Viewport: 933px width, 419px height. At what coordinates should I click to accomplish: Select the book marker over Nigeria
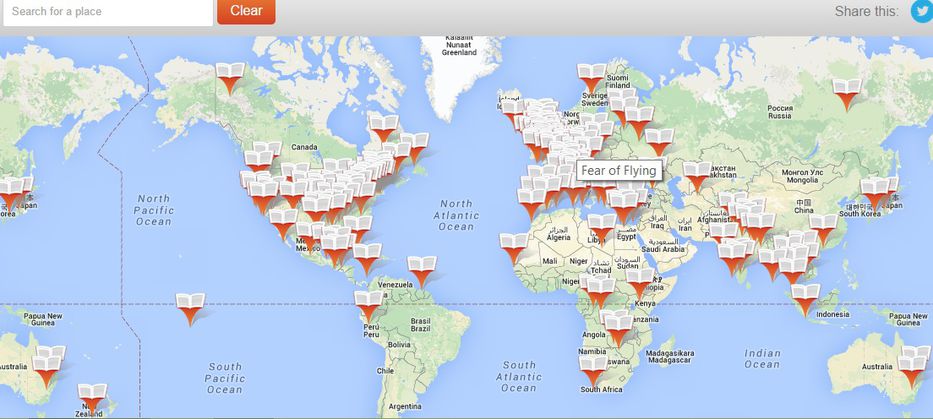pyautogui.click(x=600, y=293)
